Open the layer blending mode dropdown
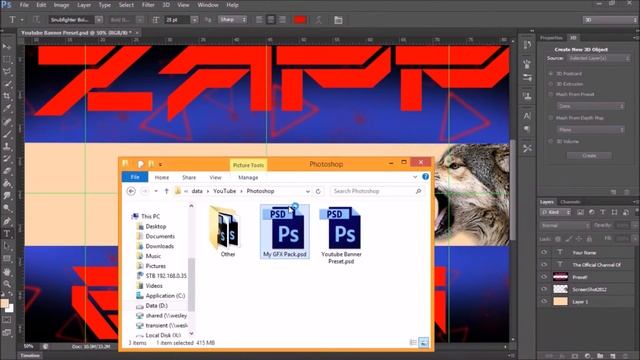The image size is (640, 360). pos(565,225)
